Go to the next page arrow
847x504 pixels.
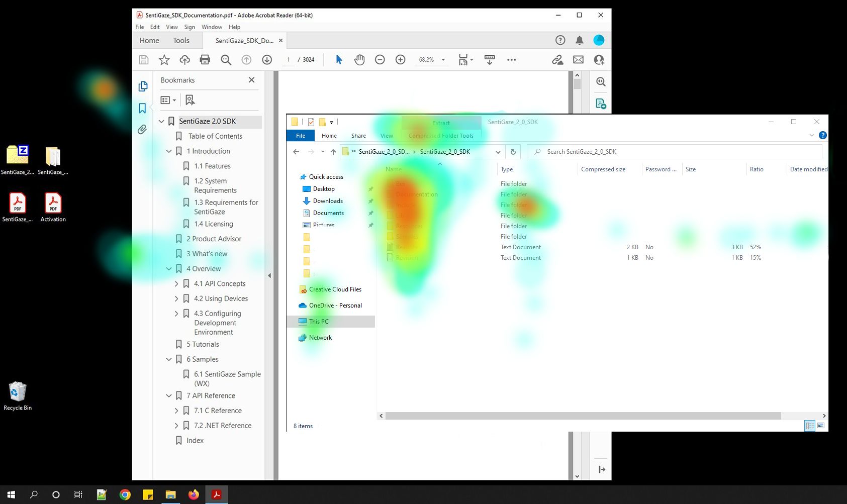click(x=267, y=60)
